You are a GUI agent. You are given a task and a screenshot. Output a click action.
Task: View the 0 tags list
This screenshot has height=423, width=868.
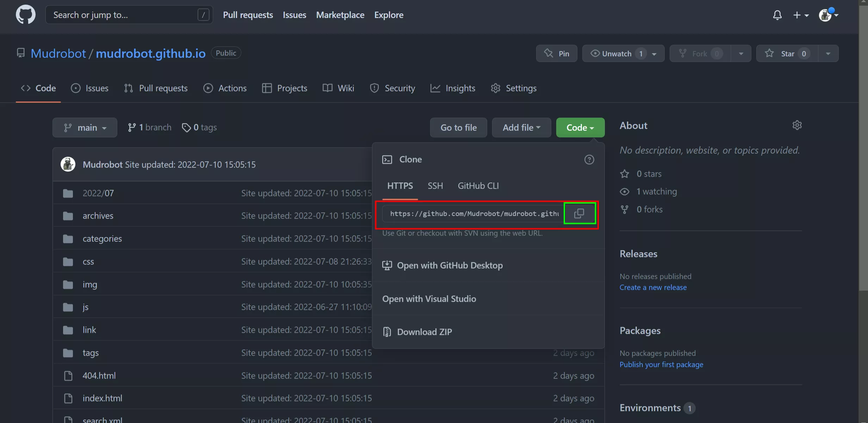199,127
